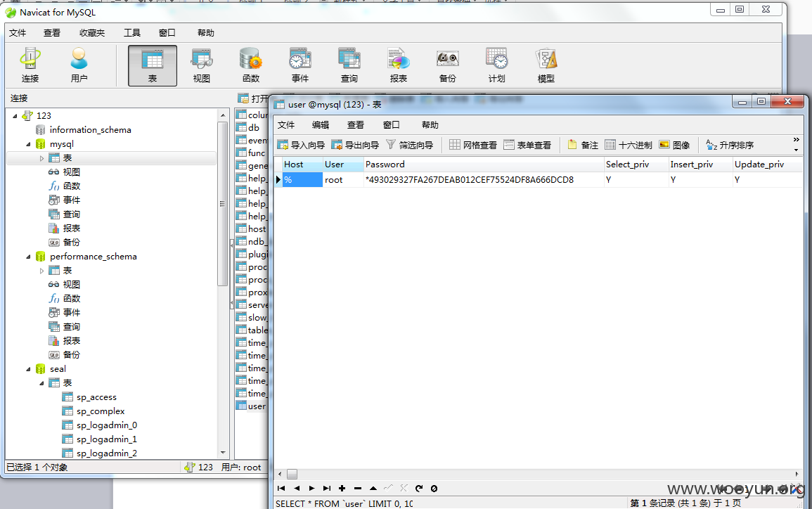The height and width of the screenshot is (509, 812).
Task: Open 帮助 menu in user table window
Action: 430,125
